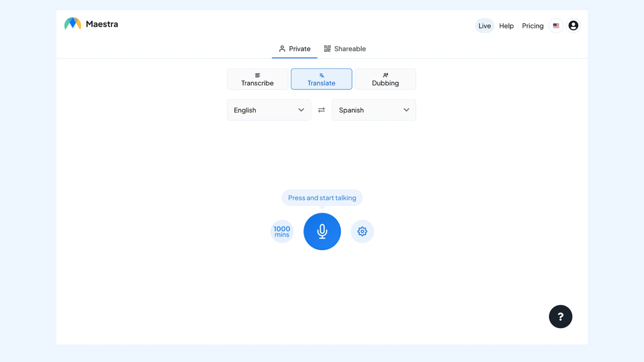
Task: Click the US flag language selector
Action: [x=556, y=25]
